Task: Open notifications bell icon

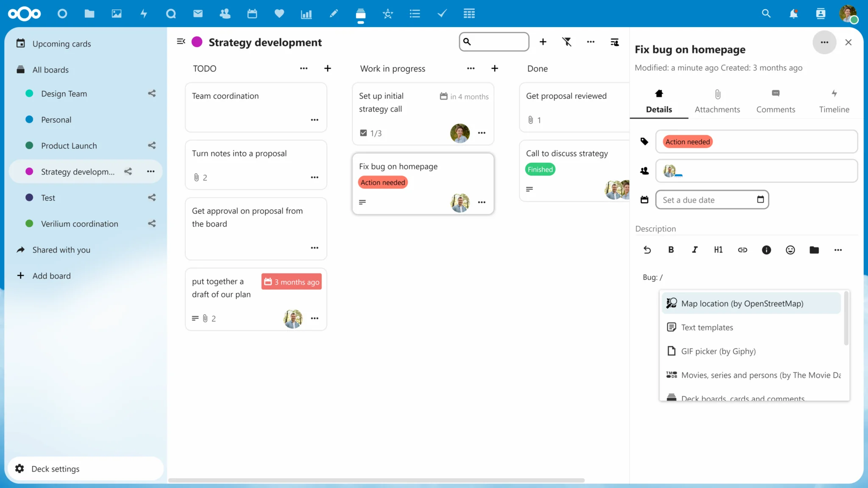Action: click(793, 14)
